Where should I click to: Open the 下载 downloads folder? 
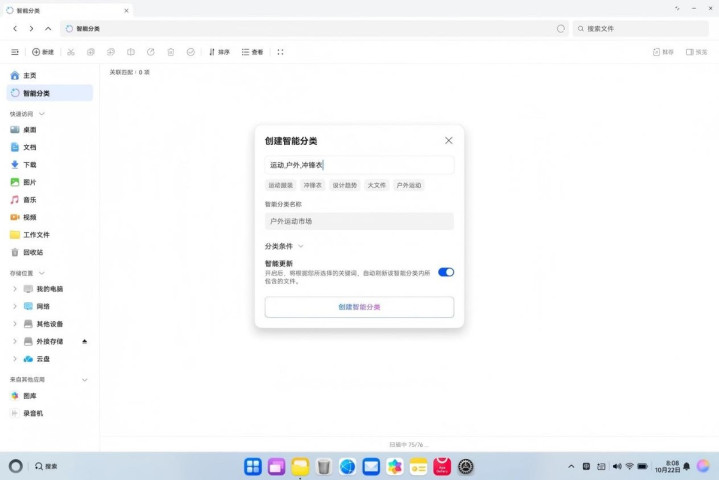29,164
